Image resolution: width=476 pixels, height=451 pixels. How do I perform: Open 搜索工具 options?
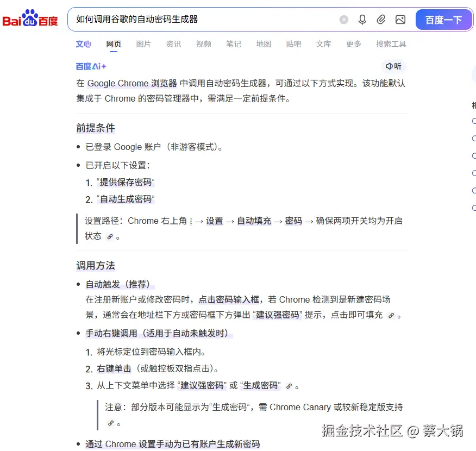tap(391, 44)
